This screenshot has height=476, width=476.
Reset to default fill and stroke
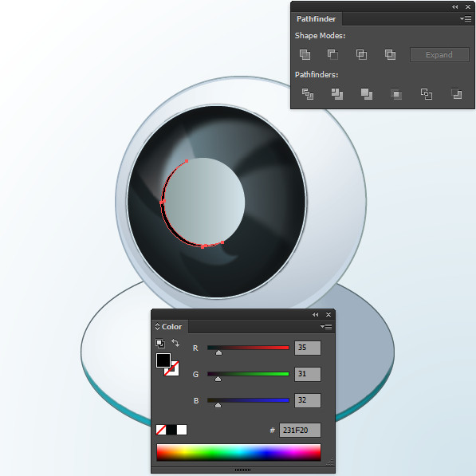[160, 343]
